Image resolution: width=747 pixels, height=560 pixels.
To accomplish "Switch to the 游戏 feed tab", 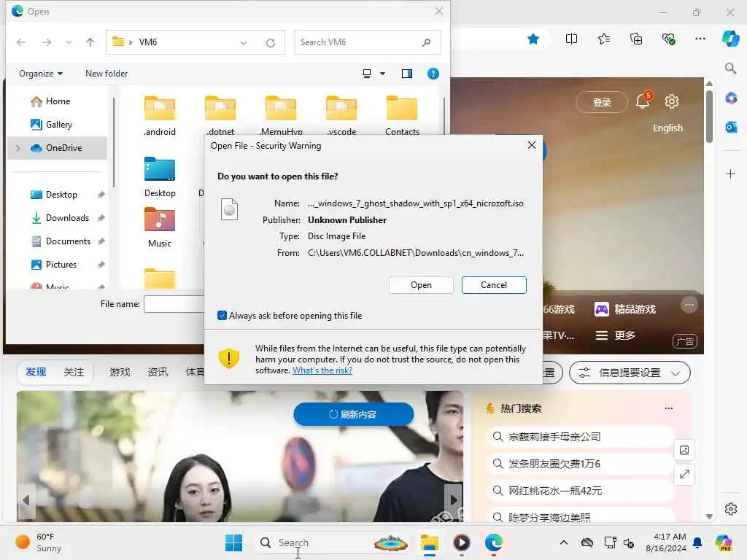I will coord(120,372).
